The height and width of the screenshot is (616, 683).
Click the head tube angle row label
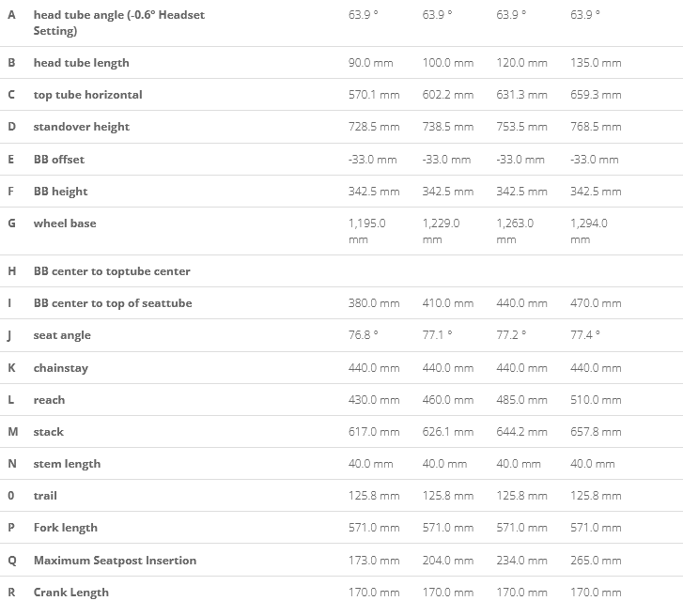click(119, 23)
